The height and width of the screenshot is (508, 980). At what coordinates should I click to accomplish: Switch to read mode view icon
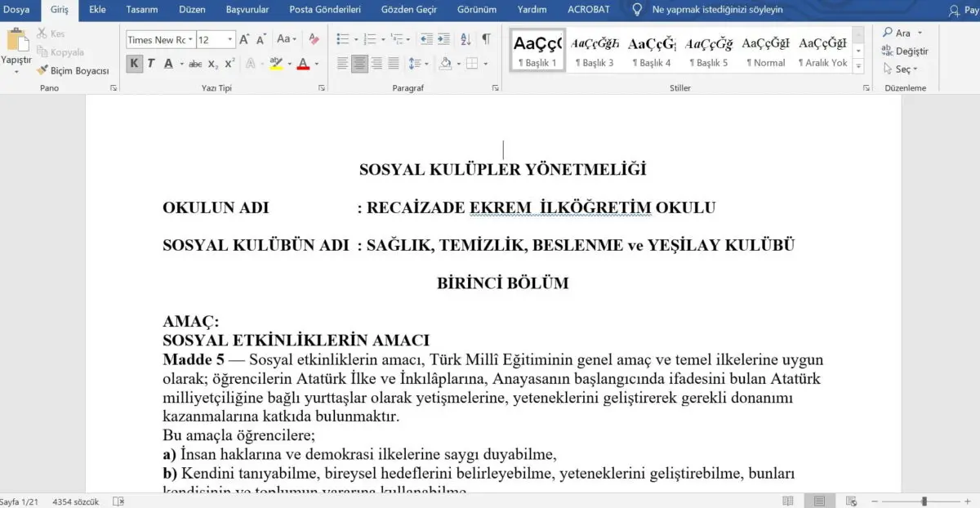point(787,501)
